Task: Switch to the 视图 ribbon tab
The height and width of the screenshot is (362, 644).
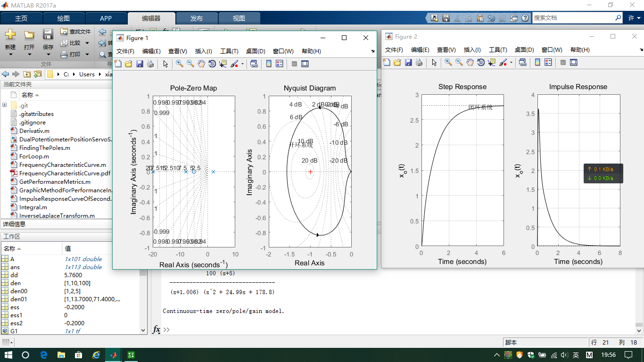Action: click(x=239, y=18)
